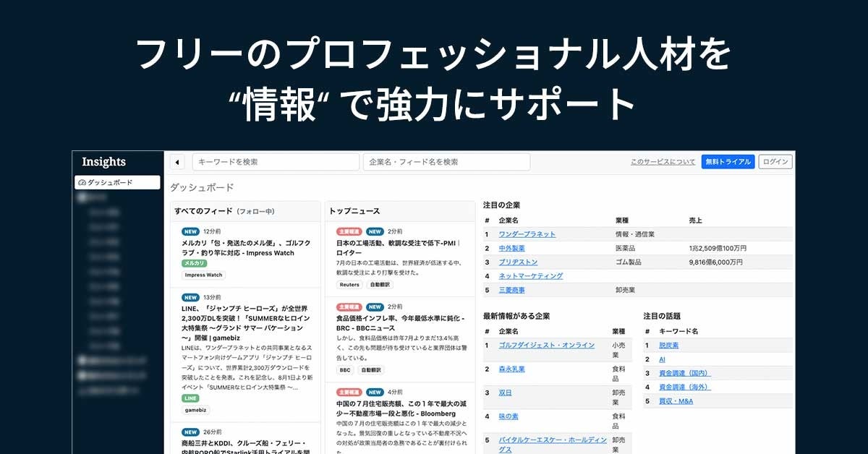Click the 12分前 timestamp on メルカリ article
Image resolution: width=868 pixels, height=454 pixels.
[212, 231]
